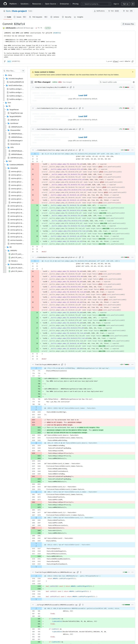Expand all lines of BuiltinsAMDGPU.td diff

(74, 87)
